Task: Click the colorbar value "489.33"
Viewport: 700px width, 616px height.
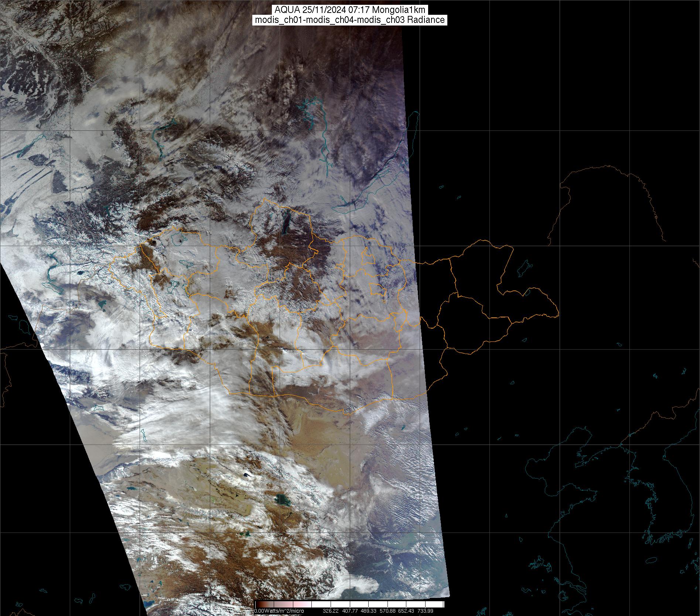Action: click(x=368, y=611)
